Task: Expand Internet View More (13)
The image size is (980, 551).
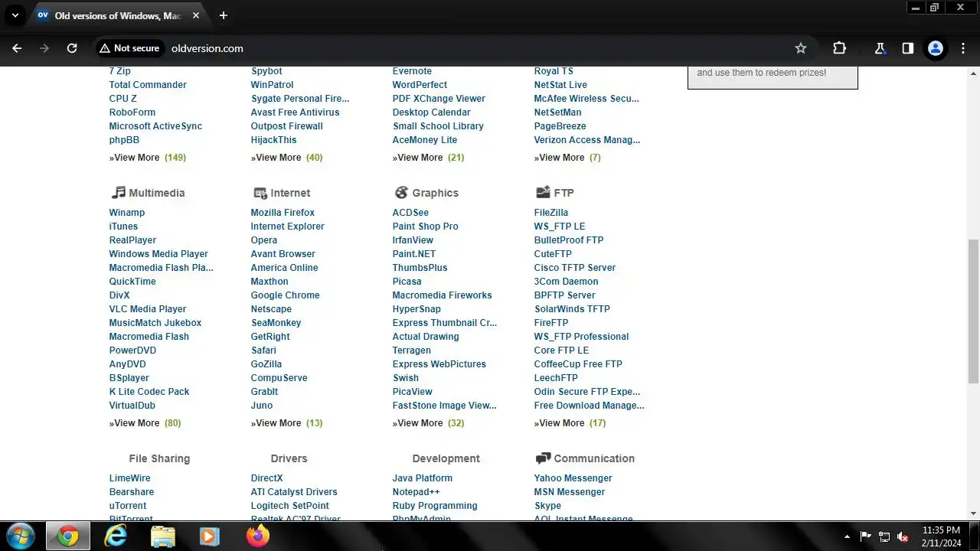Action: 287,423
